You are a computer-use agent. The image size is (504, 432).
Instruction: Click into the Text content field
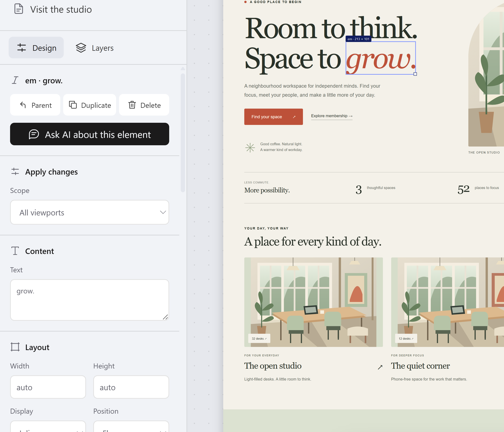click(89, 300)
